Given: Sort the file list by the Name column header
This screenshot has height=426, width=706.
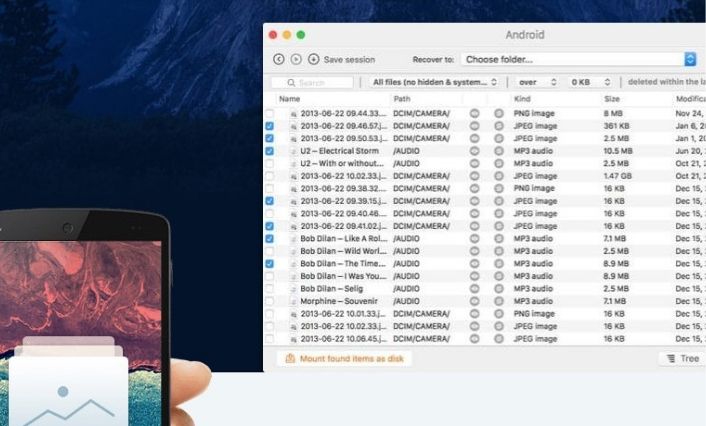Looking at the screenshot, I should 290,99.
